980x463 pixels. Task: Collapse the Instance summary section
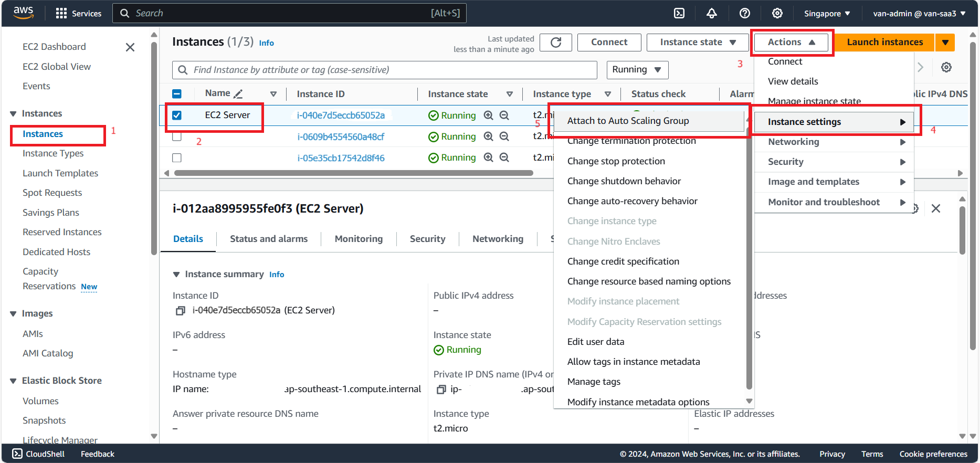click(x=176, y=275)
